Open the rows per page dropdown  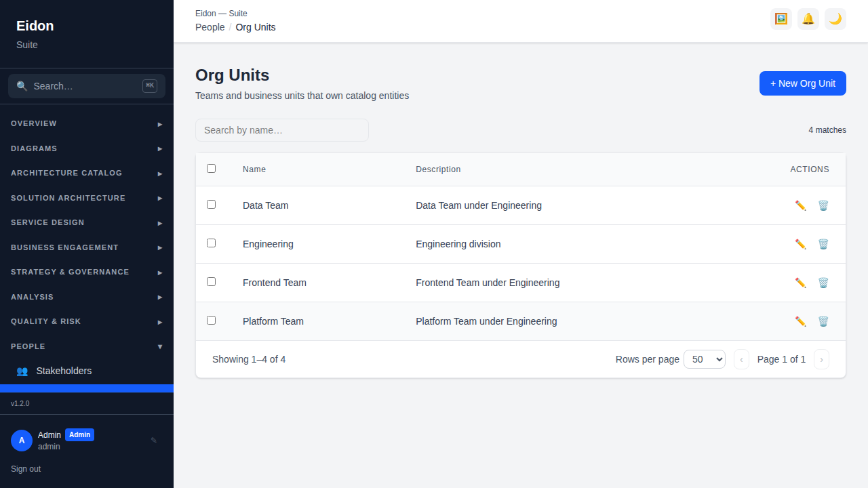click(705, 359)
